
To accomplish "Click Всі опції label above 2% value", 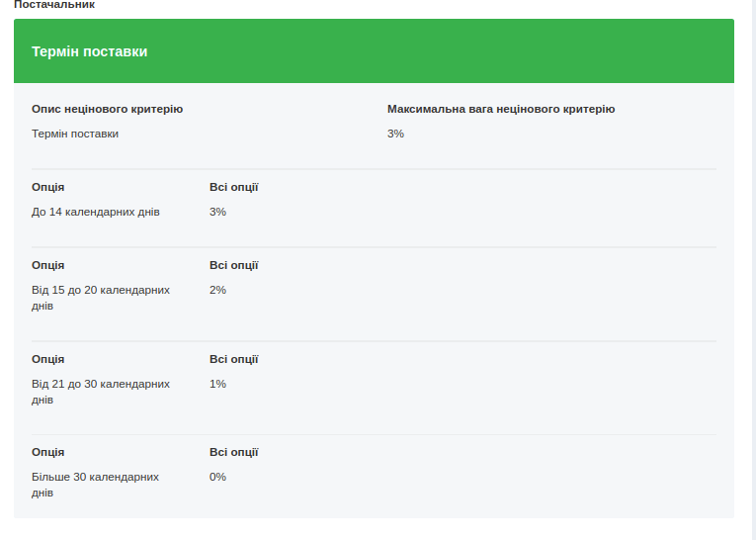I will click(x=233, y=265).
